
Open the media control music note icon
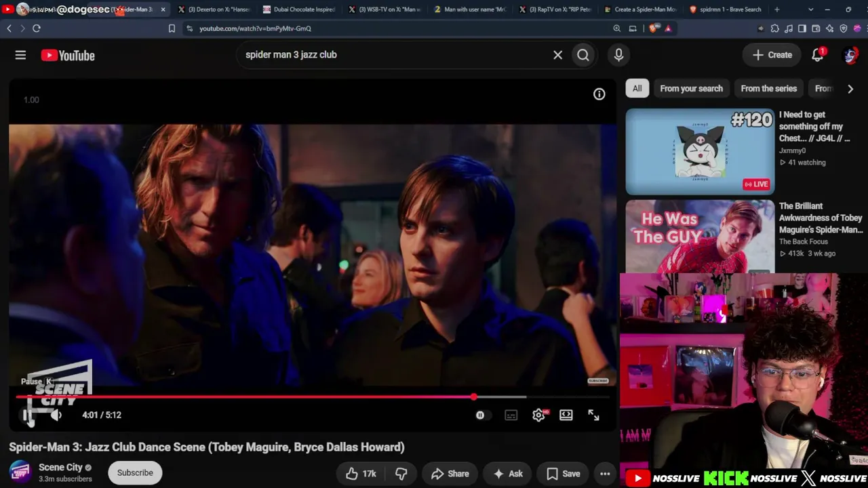789,28
